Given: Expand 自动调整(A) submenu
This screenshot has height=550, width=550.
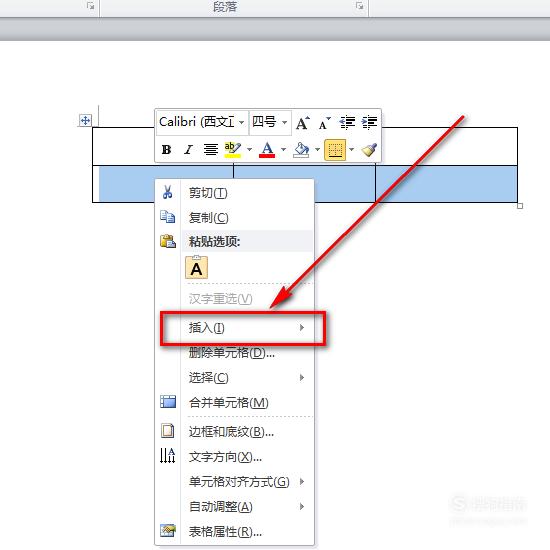Looking at the screenshot, I should 234,507.
